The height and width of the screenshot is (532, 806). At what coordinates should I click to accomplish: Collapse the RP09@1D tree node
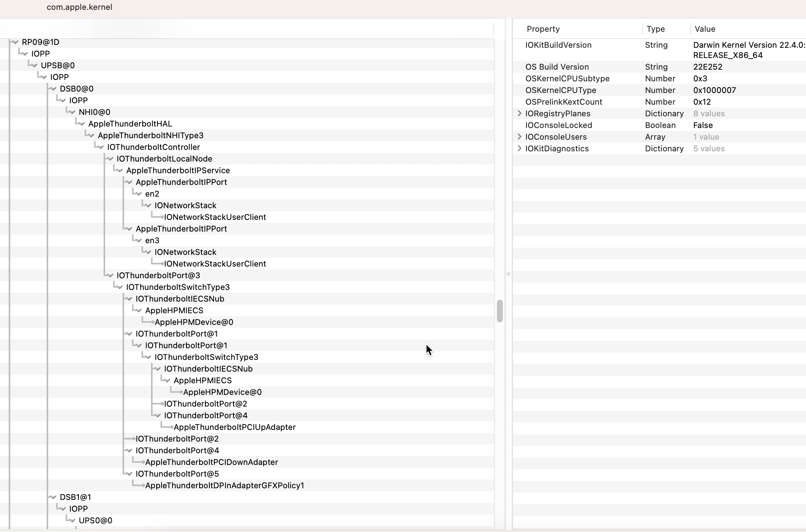[x=16, y=42]
